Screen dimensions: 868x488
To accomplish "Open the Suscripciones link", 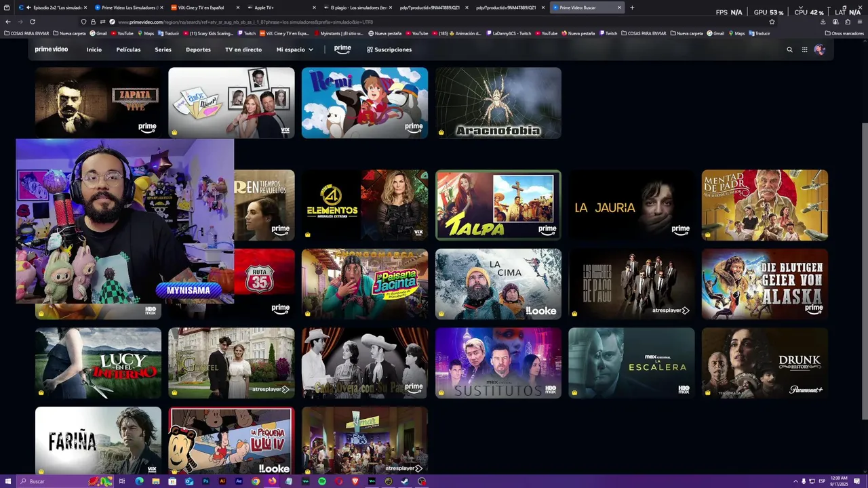I will click(x=389, y=49).
